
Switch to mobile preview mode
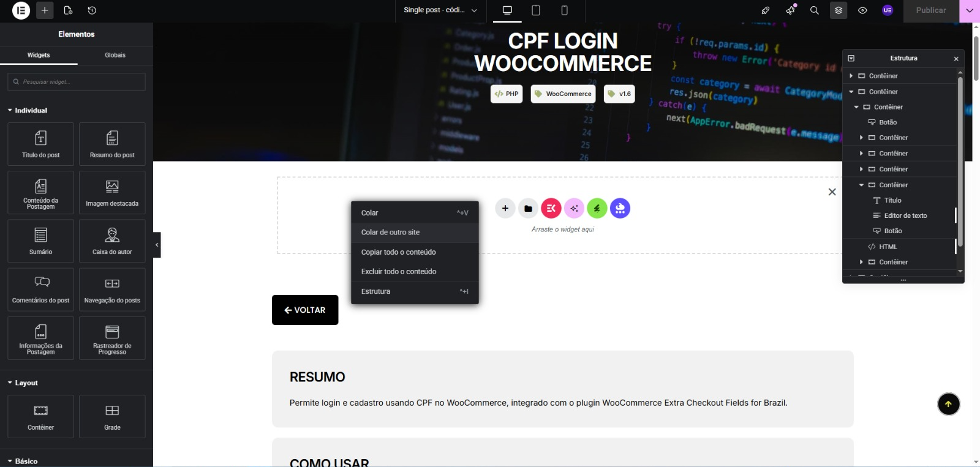pos(565,10)
